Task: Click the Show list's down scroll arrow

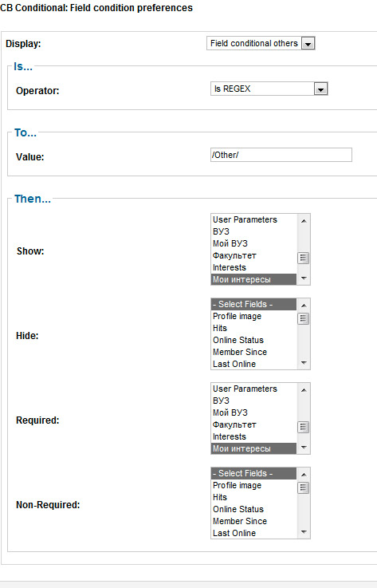Action: [x=304, y=278]
